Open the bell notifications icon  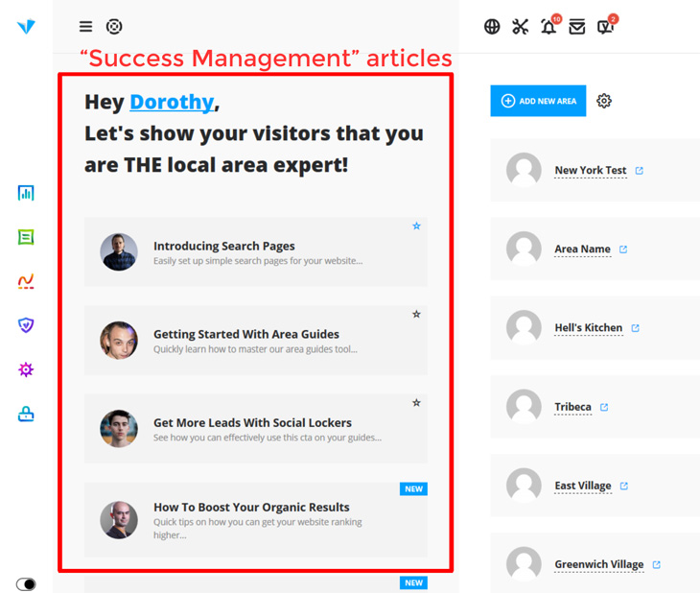point(548,27)
